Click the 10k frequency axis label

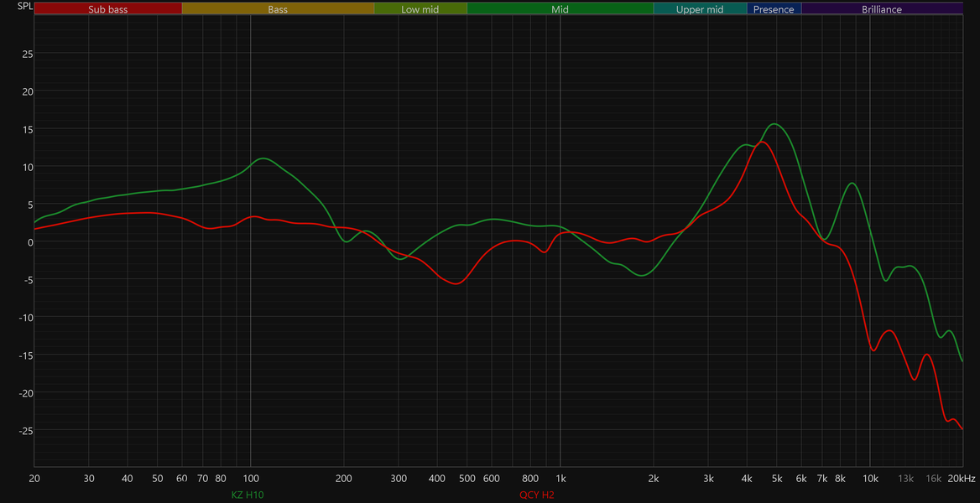[870, 479]
